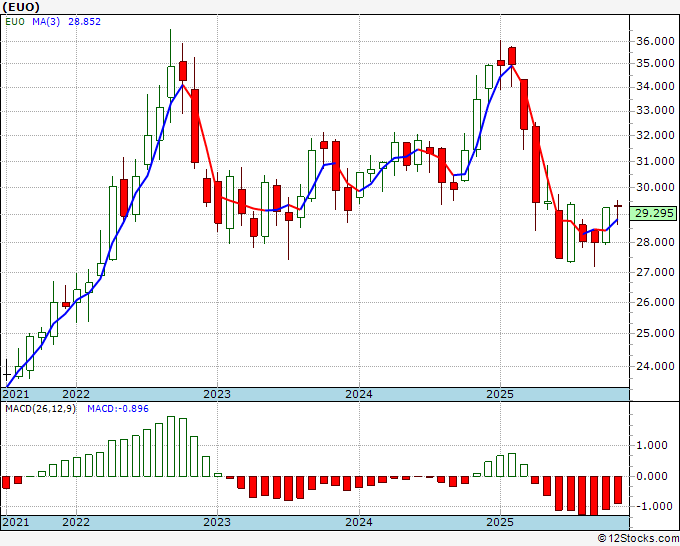Click the 36.000 price axis label
This screenshot has height=546, width=680.
coord(655,41)
